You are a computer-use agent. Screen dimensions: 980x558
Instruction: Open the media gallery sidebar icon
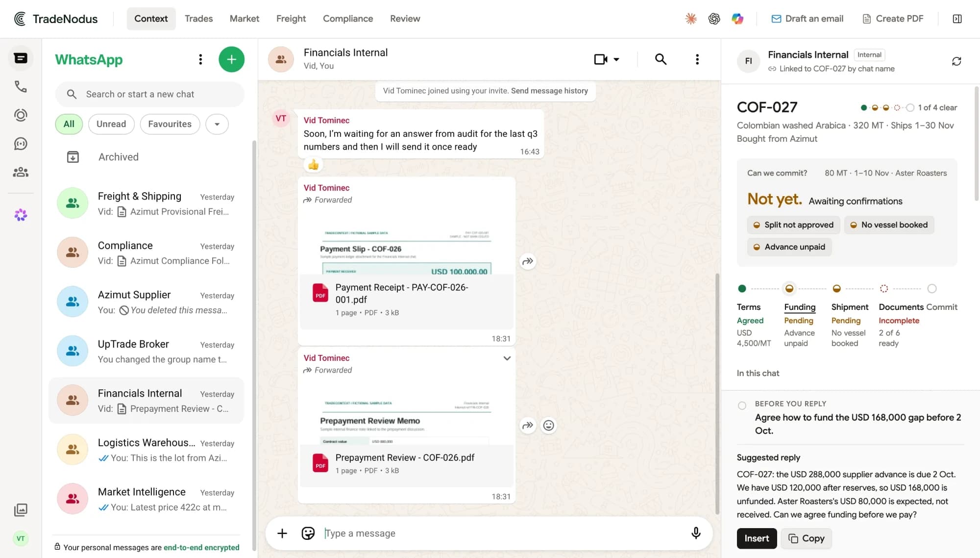21,510
